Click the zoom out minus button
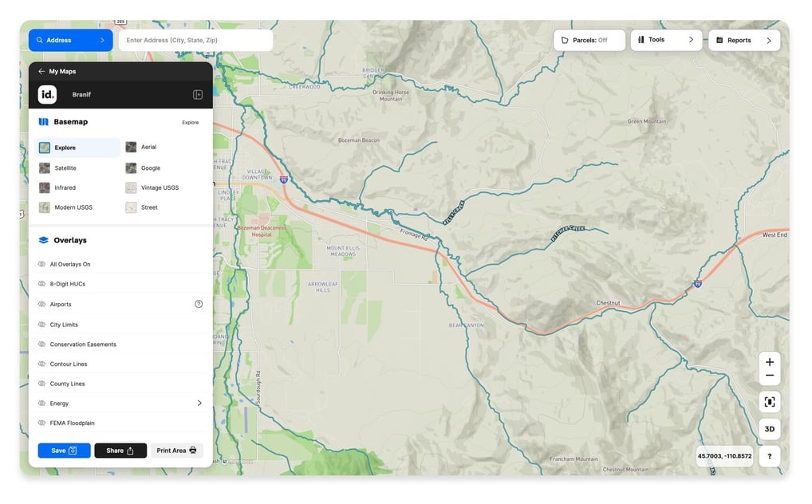 [x=769, y=376]
